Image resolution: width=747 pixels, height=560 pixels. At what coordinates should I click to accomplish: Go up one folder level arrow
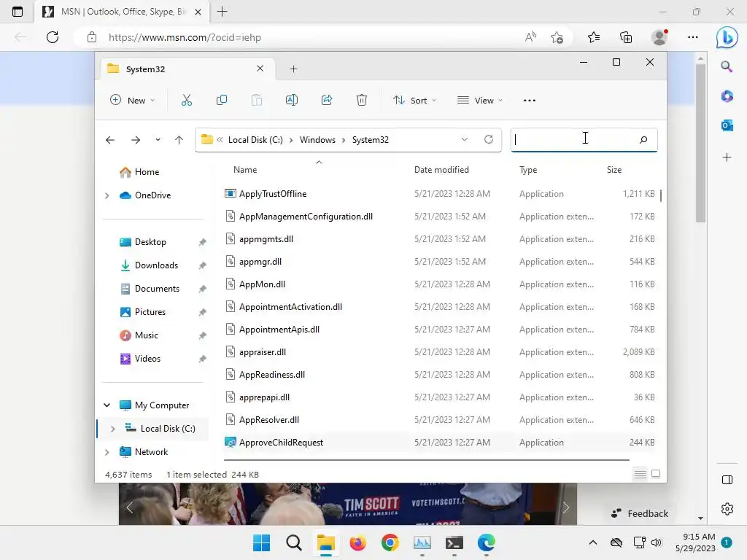tap(179, 140)
